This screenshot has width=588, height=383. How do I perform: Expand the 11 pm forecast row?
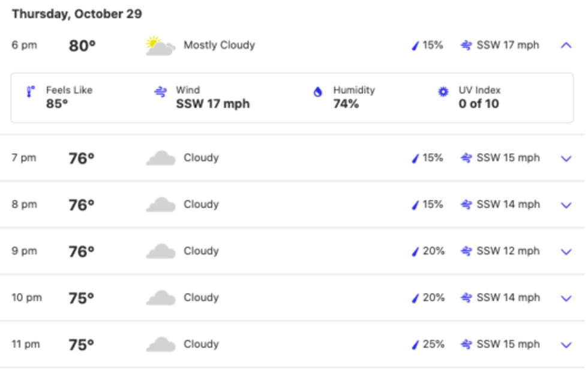[x=566, y=345]
